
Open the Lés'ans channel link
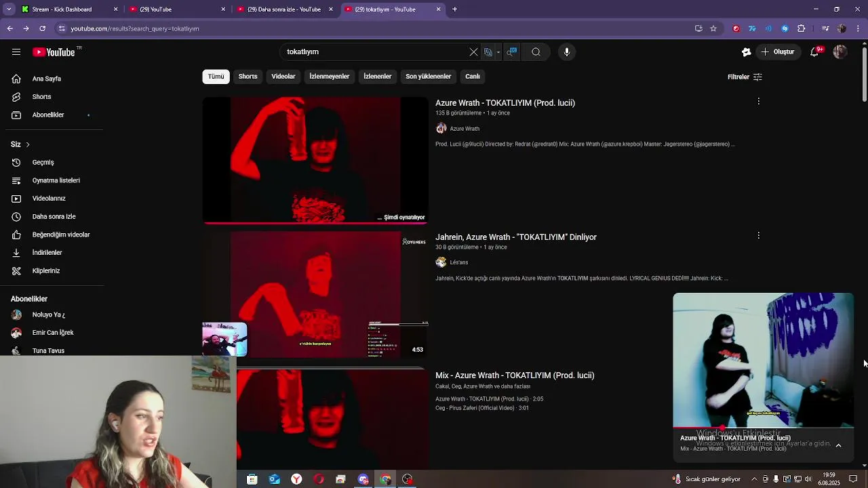pyautogui.click(x=459, y=262)
